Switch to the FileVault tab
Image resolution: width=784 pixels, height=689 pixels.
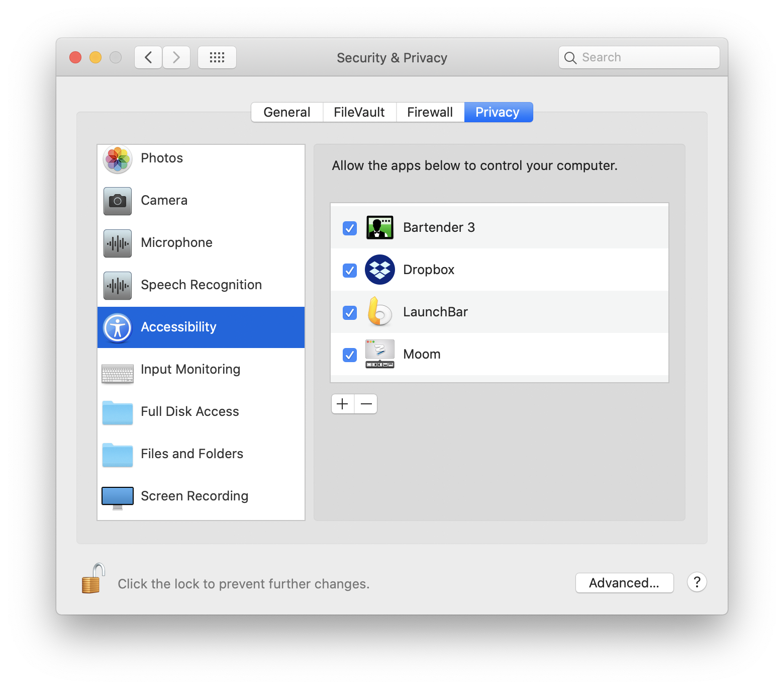pos(359,112)
